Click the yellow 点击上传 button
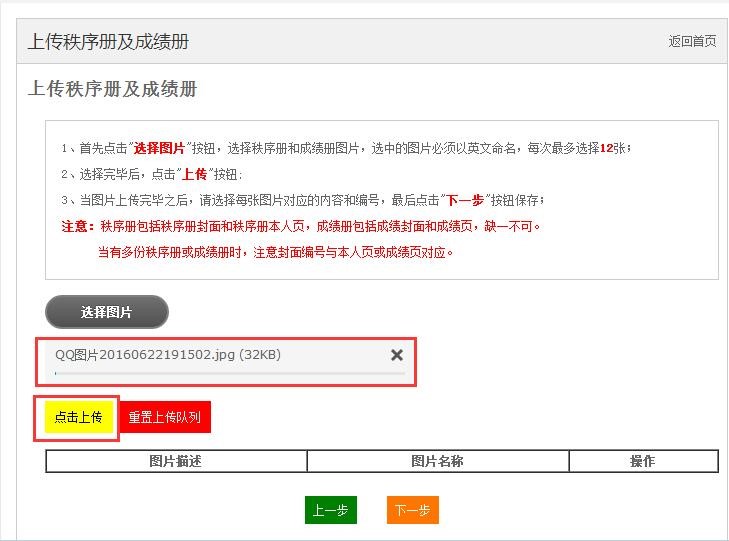The image size is (729, 541). (x=79, y=417)
